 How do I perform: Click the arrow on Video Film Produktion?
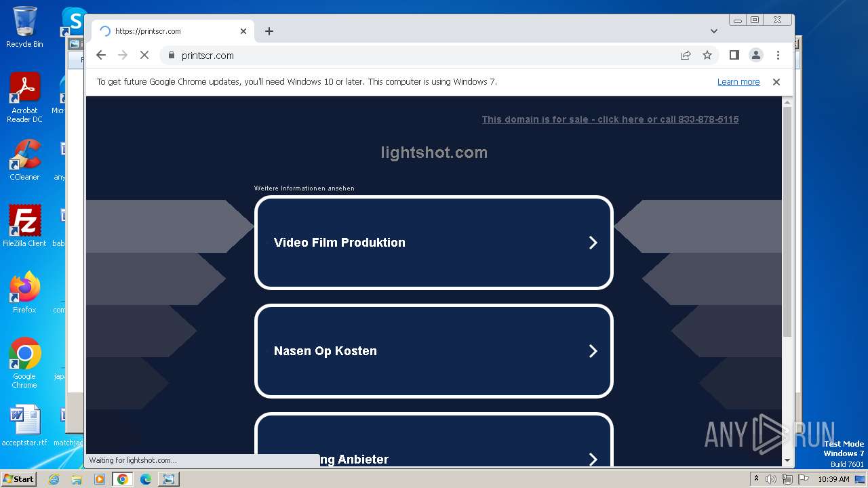[x=593, y=243]
